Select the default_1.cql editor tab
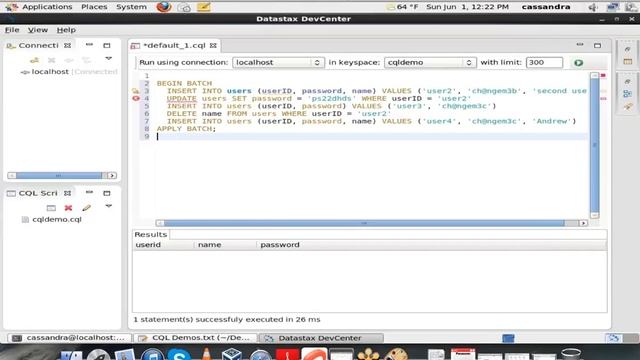This screenshot has width=640, height=360. 175,45
